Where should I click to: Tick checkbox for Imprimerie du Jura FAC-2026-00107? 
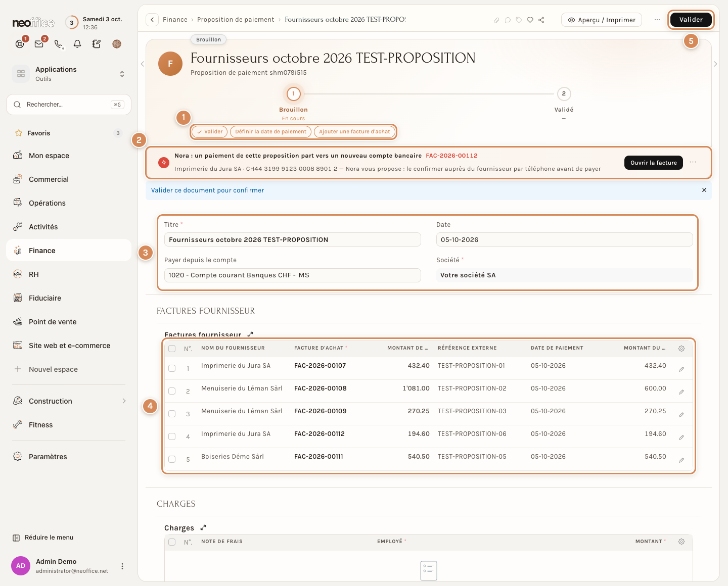[172, 368]
